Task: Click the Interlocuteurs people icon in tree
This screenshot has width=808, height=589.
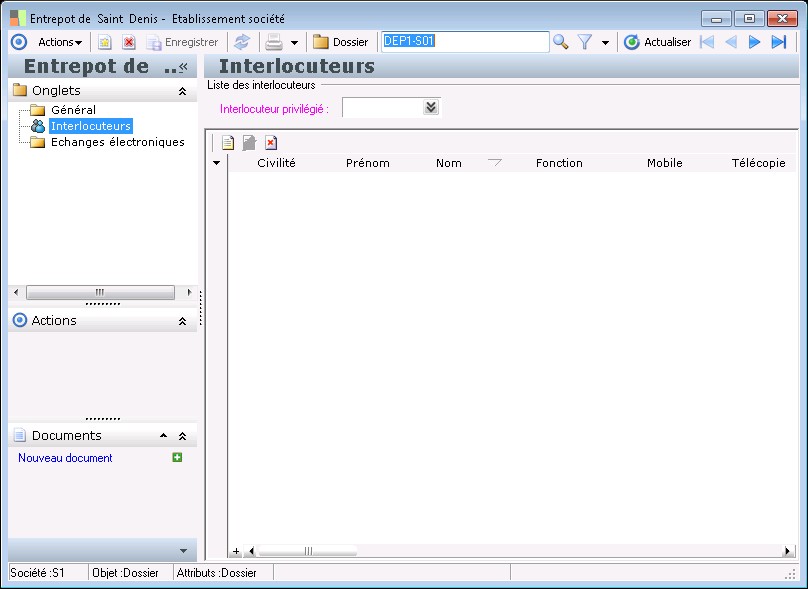Action: coord(38,126)
